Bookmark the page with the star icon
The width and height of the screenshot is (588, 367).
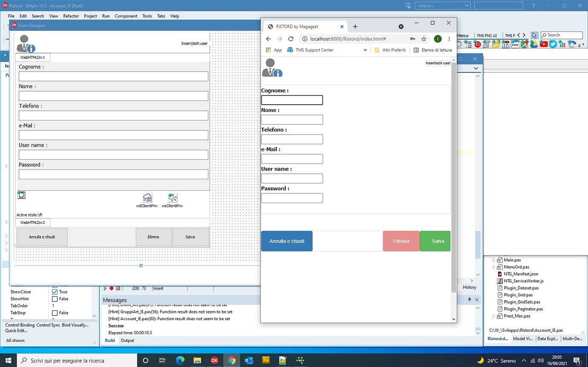[424, 39]
